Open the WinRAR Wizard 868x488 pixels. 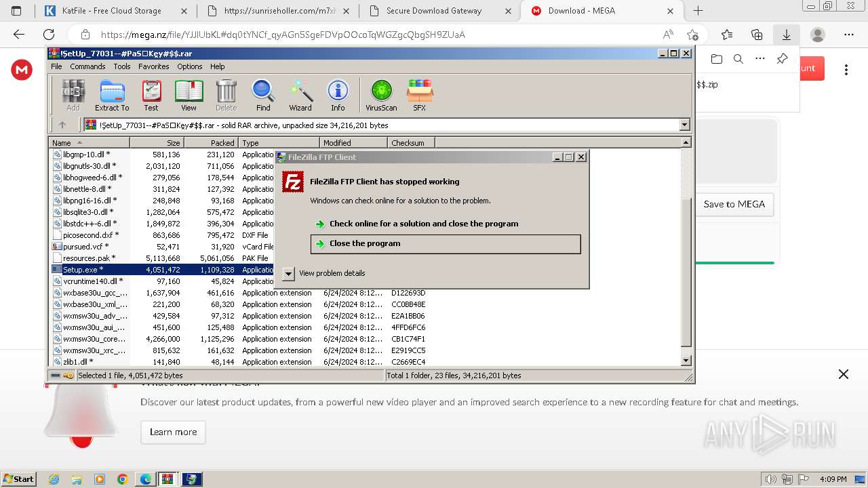300,95
